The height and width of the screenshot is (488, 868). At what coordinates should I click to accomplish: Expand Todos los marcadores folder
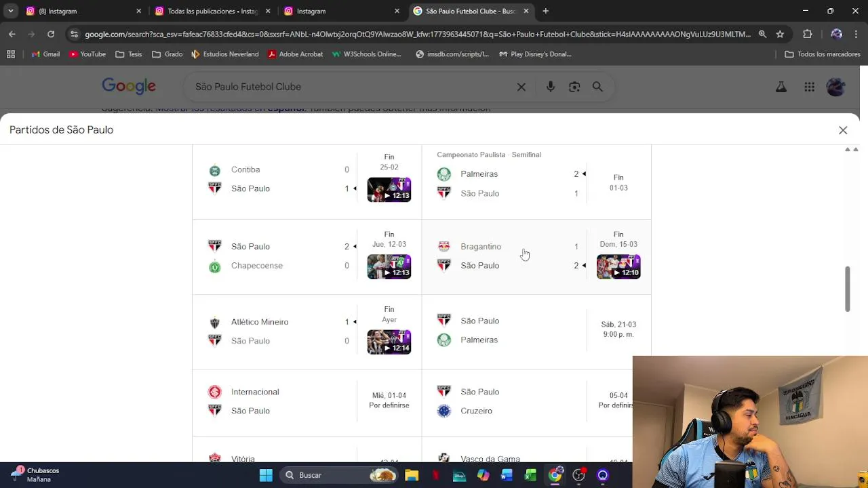pyautogui.click(x=823, y=54)
